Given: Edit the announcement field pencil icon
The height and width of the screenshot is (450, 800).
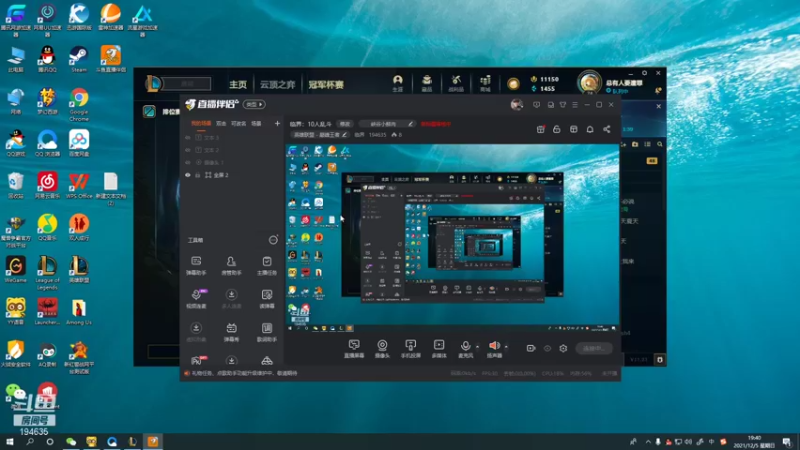Looking at the screenshot, I should coord(410,124).
